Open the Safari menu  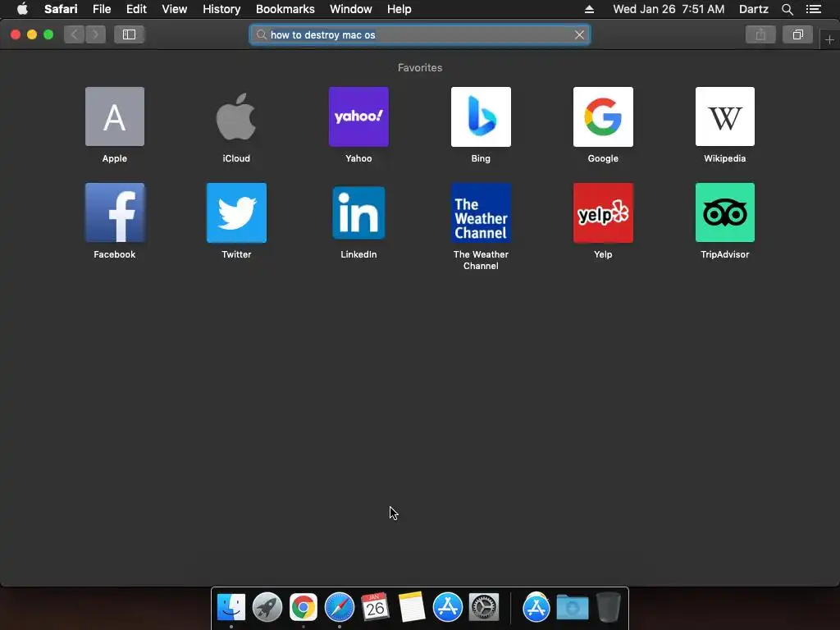tap(61, 9)
